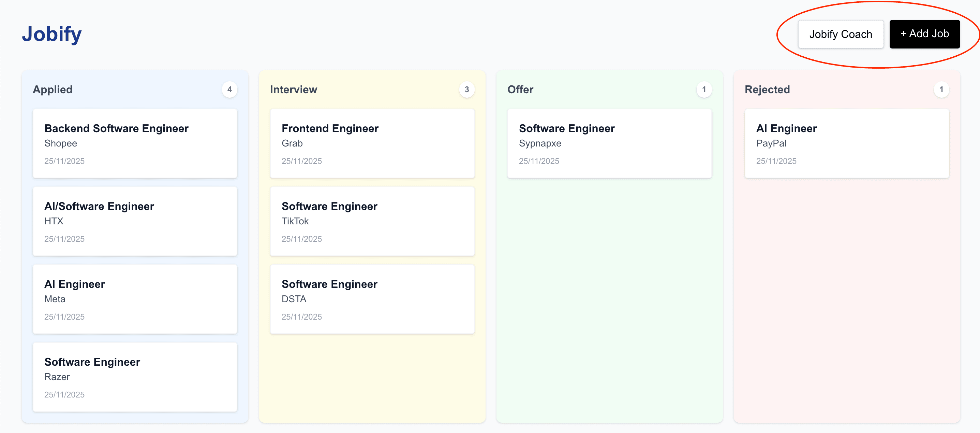Screen dimensions: 980x433
Task: Open Jobify Coach
Action: tap(841, 34)
